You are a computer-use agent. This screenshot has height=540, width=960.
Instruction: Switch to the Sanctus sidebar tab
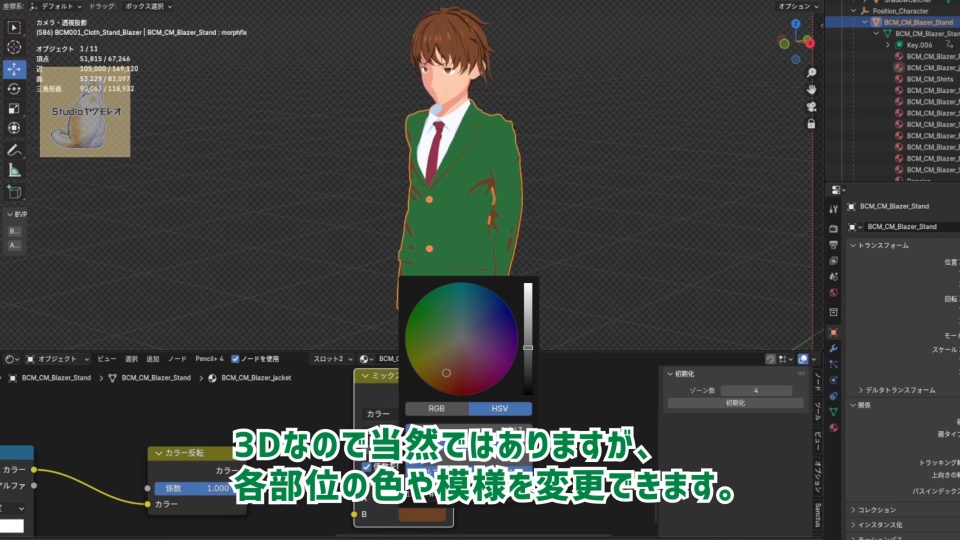pos(818,514)
